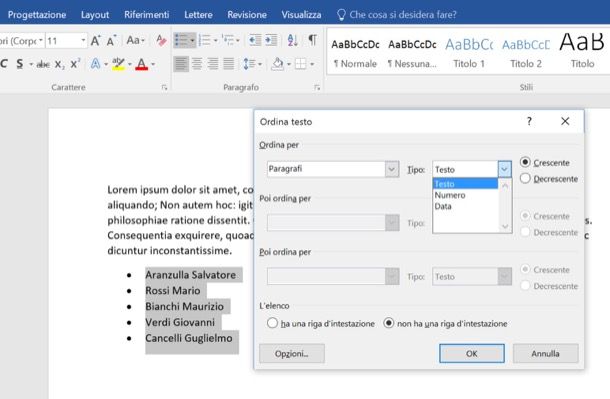Viewport: 610px width, 399px height.
Task: Expand the bullet library dropdown arrow
Action: pyautogui.click(x=192, y=40)
